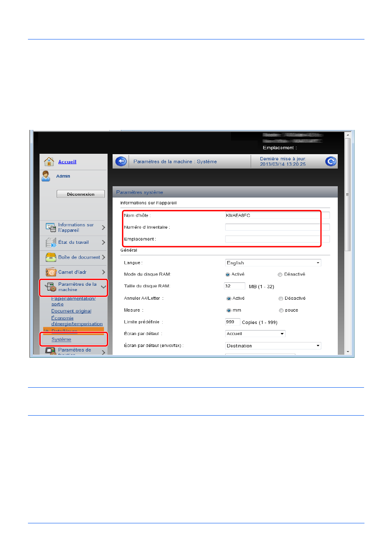
Task: Click the Paramètres système header text
Action: [140, 192]
